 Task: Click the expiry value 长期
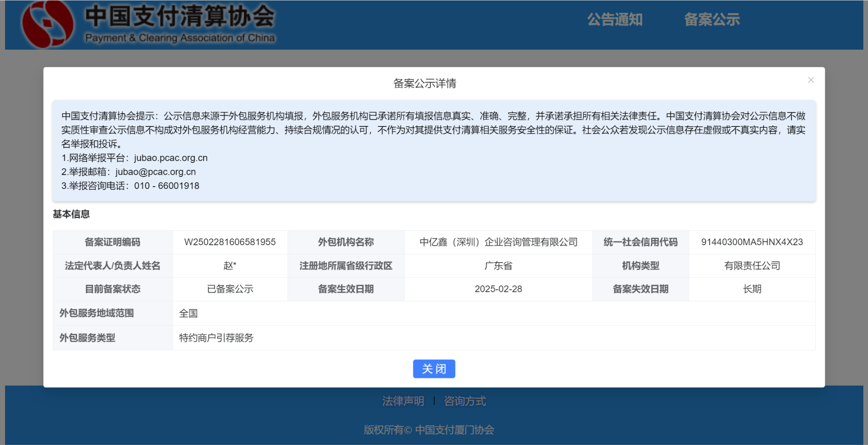(x=752, y=289)
